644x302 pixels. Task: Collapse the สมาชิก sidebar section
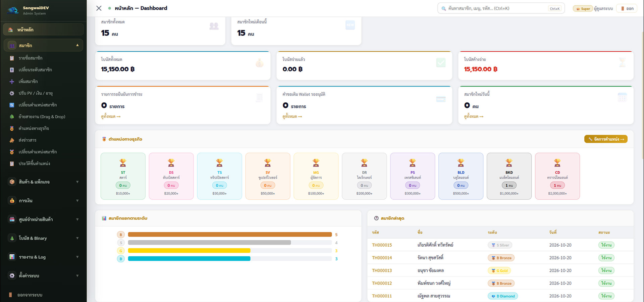pos(43,45)
